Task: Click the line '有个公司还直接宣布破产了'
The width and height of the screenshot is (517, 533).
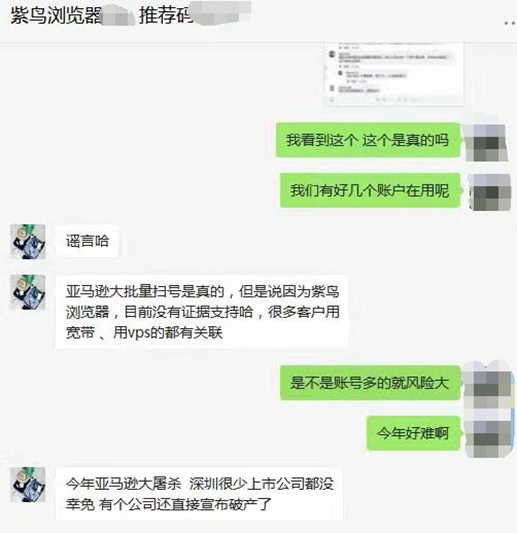Action: (x=185, y=504)
